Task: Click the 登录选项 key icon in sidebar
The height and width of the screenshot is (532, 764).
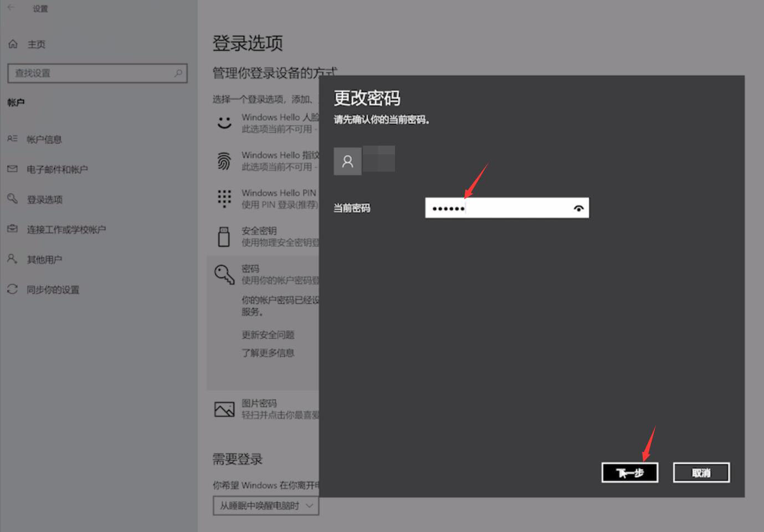Action: click(12, 199)
